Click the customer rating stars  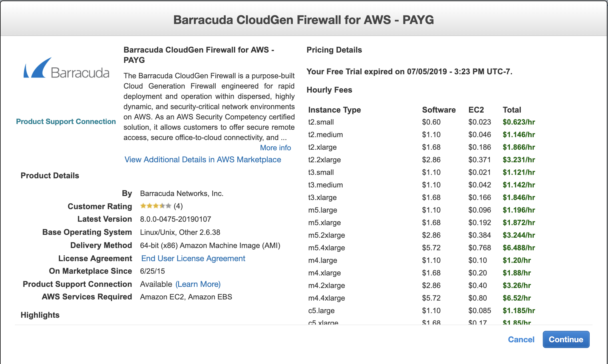tap(156, 206)
